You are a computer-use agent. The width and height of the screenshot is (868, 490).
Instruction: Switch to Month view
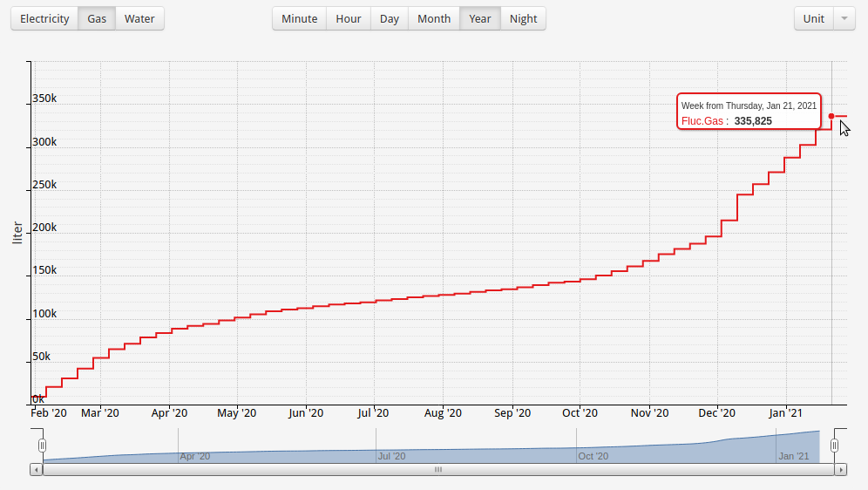(434, 18)
